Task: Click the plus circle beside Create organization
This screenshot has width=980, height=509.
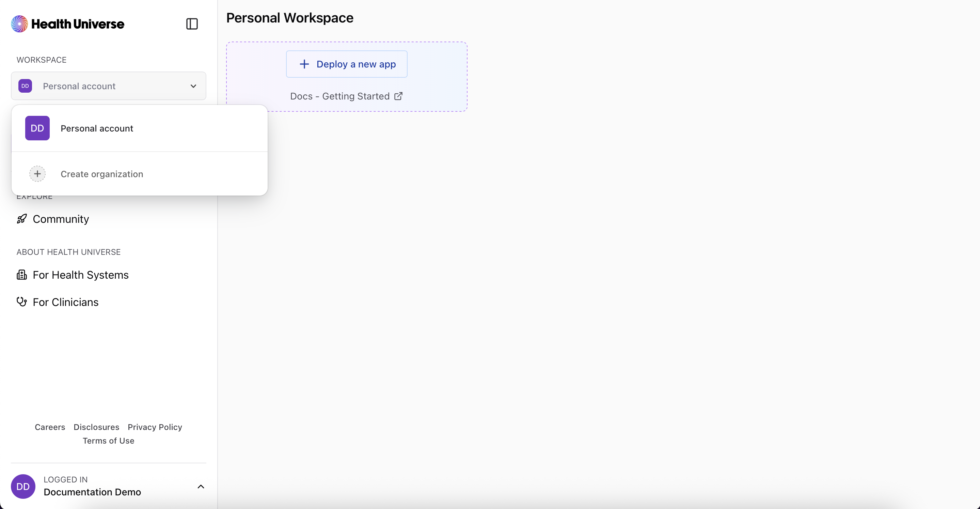Action: [37, 174]
